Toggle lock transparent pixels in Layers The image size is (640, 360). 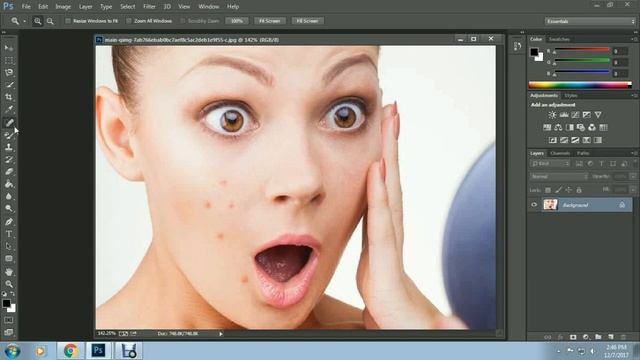tap(548, 190)
